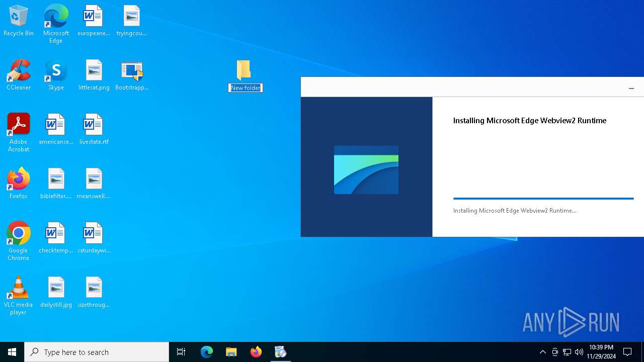Select the livestate.rtf file icon
The image size is (644, 362).
click(94, 130)
